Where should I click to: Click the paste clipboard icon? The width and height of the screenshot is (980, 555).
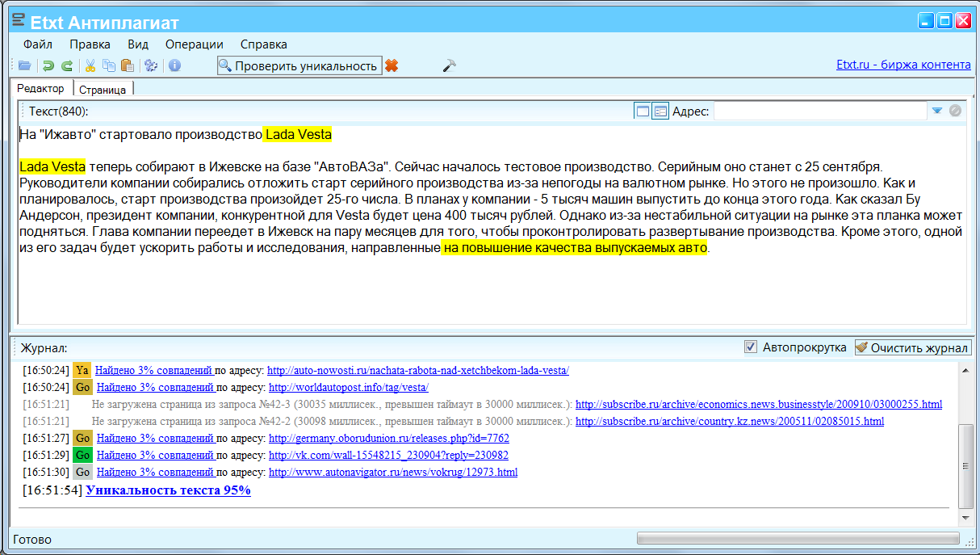(x=126, y=66)
